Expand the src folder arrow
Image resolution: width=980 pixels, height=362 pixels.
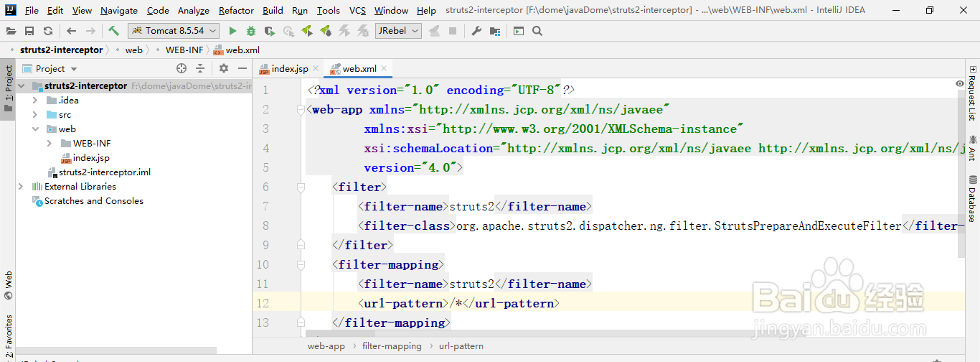[x=35, y=114]
